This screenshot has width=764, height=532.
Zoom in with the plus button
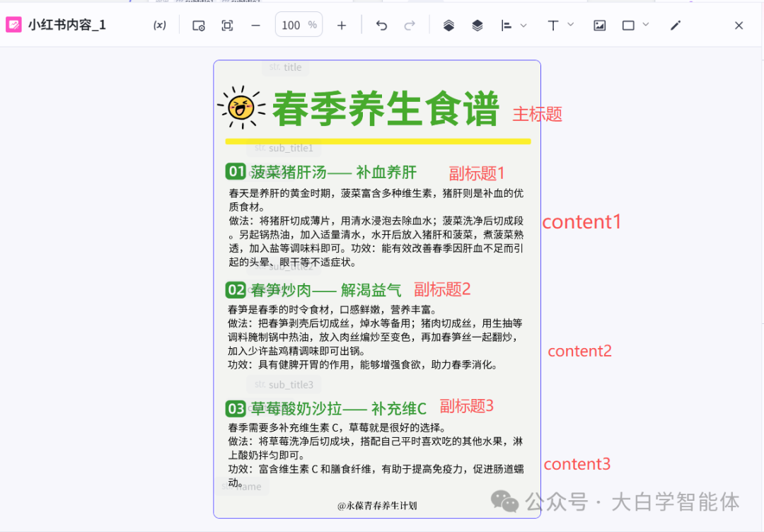(342, 25)
